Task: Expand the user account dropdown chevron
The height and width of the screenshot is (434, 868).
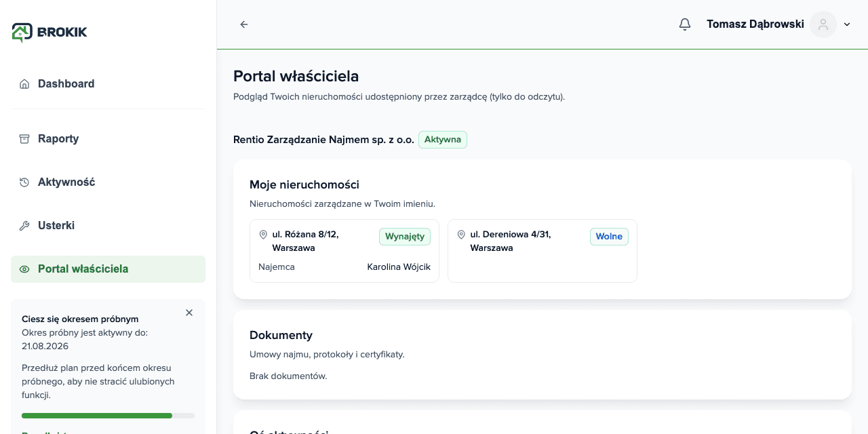Action: (x=847, y=24)
